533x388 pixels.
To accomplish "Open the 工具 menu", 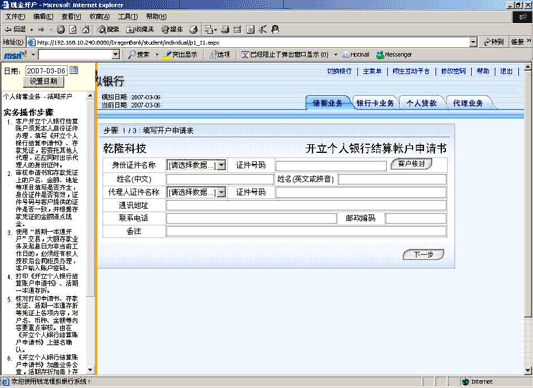I will (x=128, y=16).
